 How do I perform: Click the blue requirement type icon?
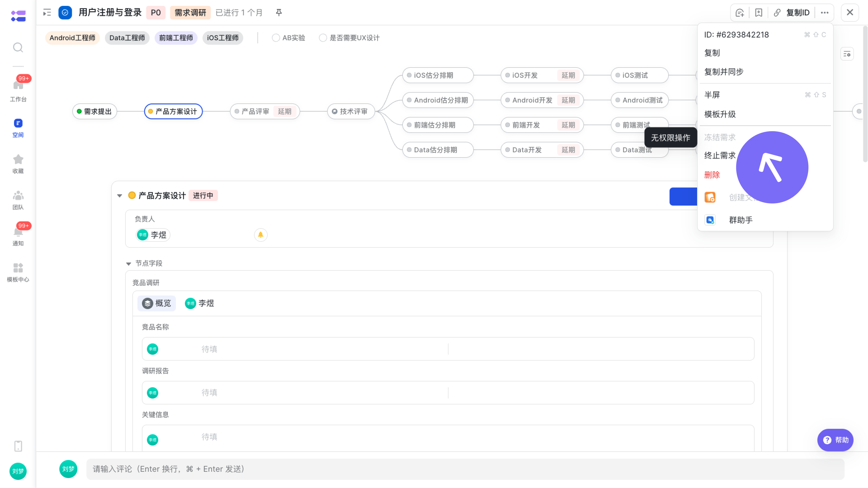click(65, 12)
